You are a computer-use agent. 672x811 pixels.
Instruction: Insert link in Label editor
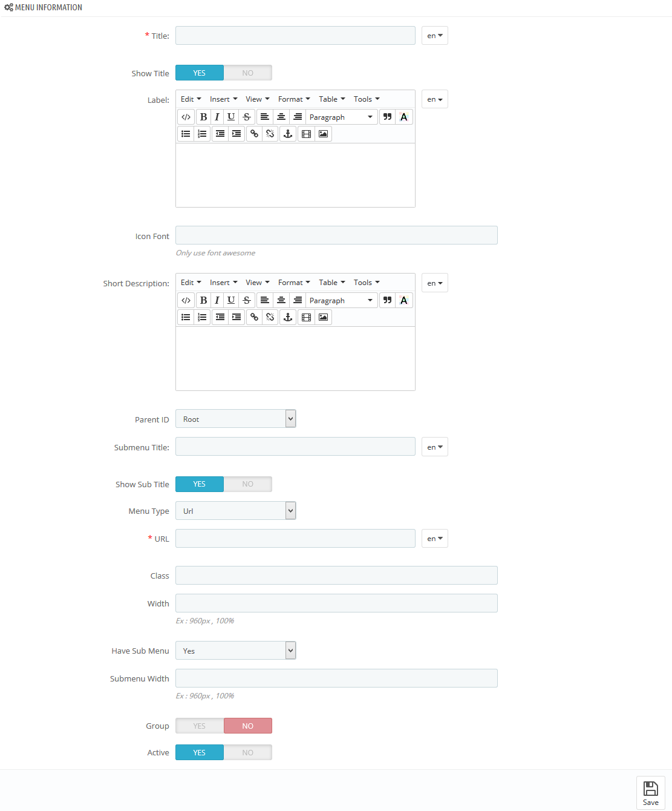pyautogui.click(x=254, y=134)
